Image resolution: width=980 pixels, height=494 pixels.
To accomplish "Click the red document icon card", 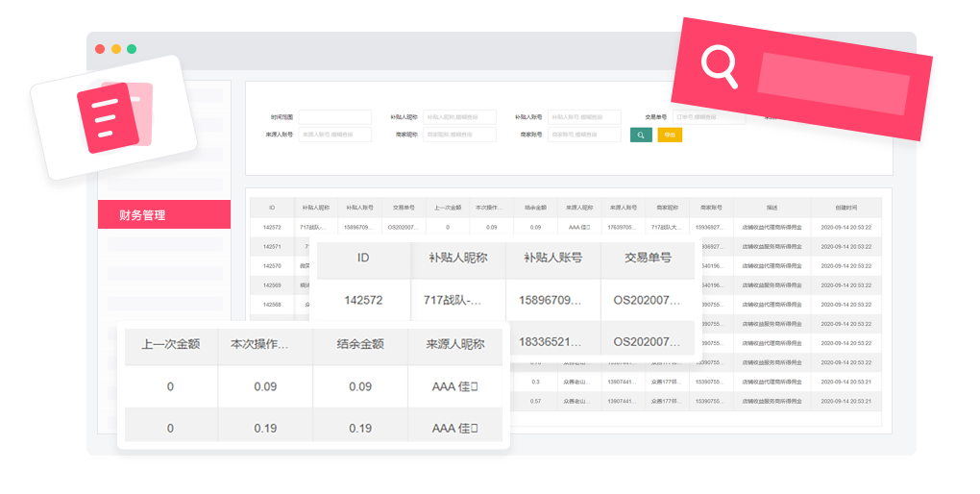I will tap(109, 117).
